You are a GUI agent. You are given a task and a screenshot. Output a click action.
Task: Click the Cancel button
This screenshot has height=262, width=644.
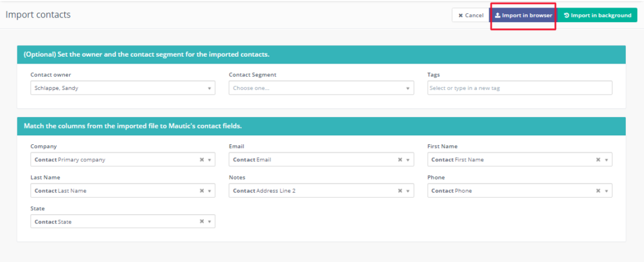pyautogui.click(x=470, y=15)
